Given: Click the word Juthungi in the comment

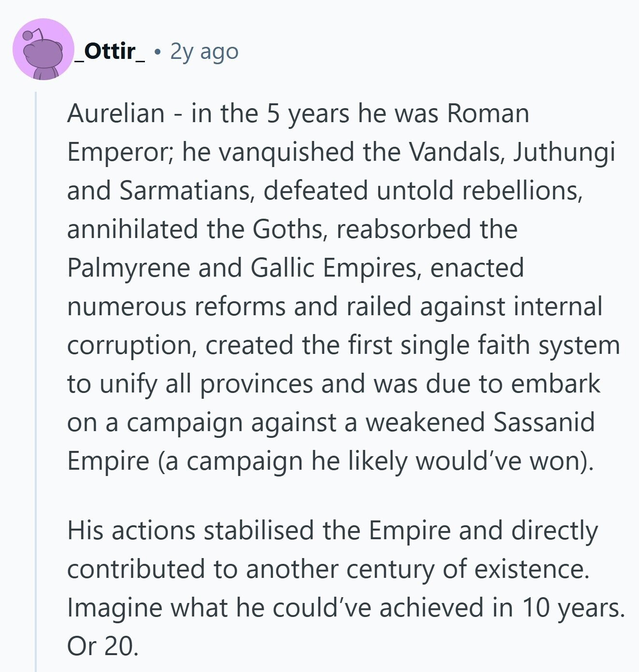Looking at the screenshot, I should click(x=564, y=153).
